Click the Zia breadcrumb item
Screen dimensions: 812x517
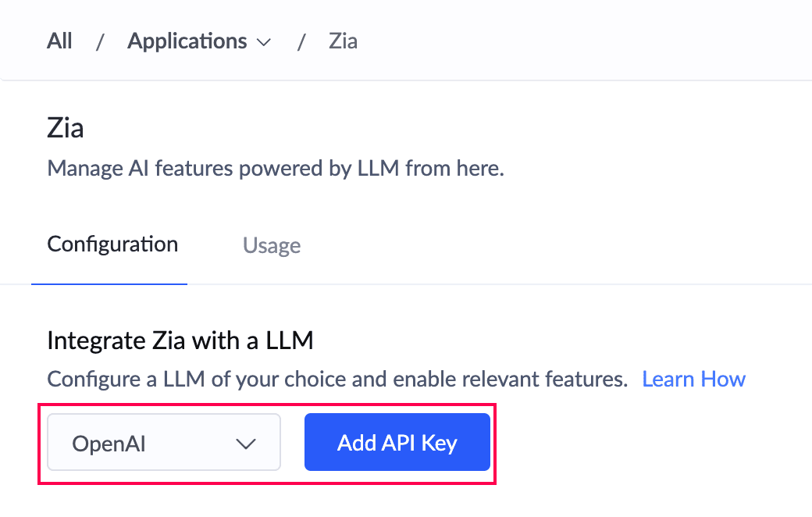tap(343, 41)
